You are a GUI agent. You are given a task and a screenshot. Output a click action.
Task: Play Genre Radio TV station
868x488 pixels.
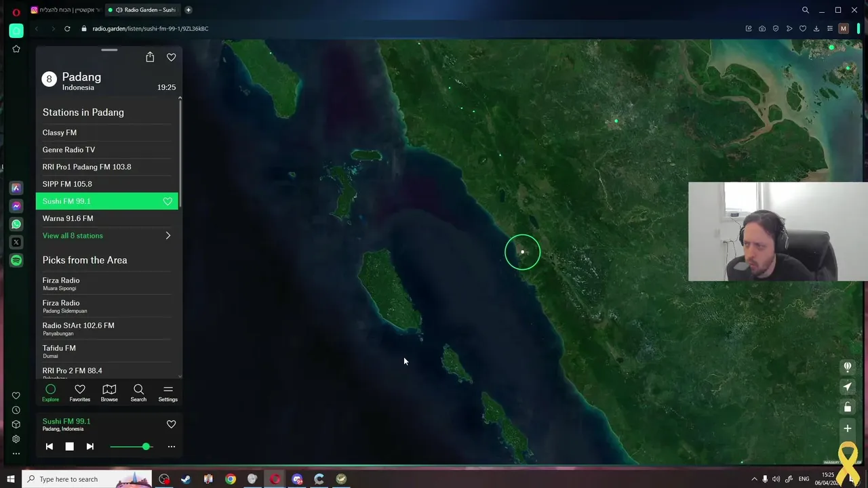click(x=107, y=150)
